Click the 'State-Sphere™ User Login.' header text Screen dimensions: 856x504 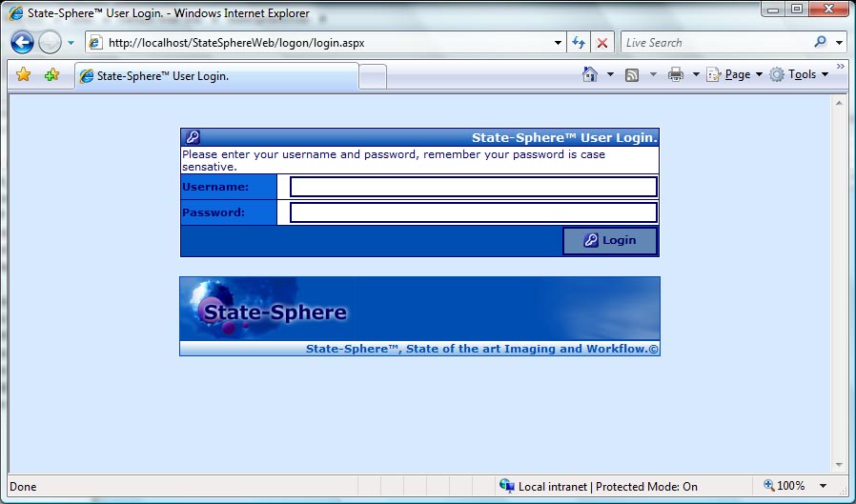click(x=564, y=137)
